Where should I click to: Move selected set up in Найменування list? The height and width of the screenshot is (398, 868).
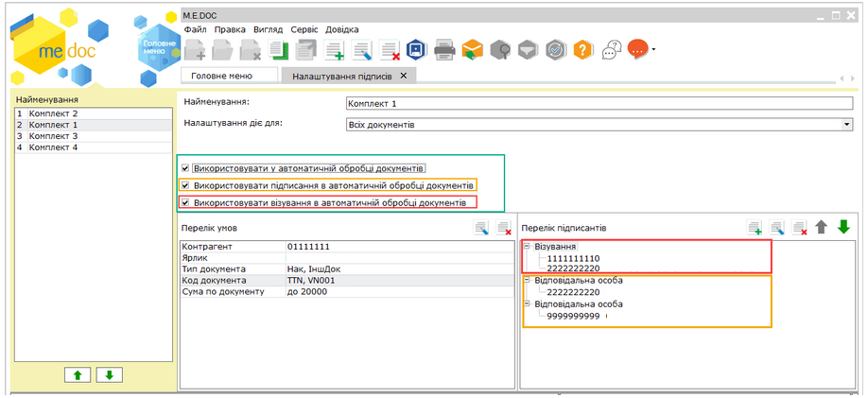click(x=78, y=374)
